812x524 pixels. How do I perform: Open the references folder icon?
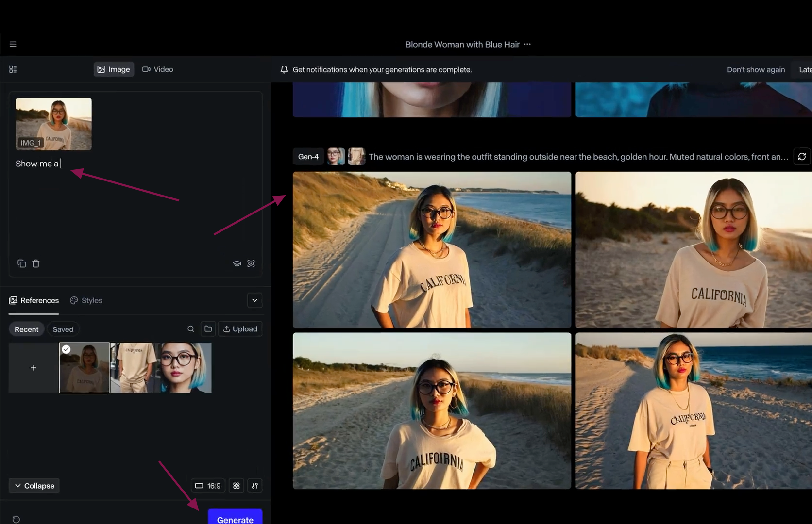coord(208,329)
